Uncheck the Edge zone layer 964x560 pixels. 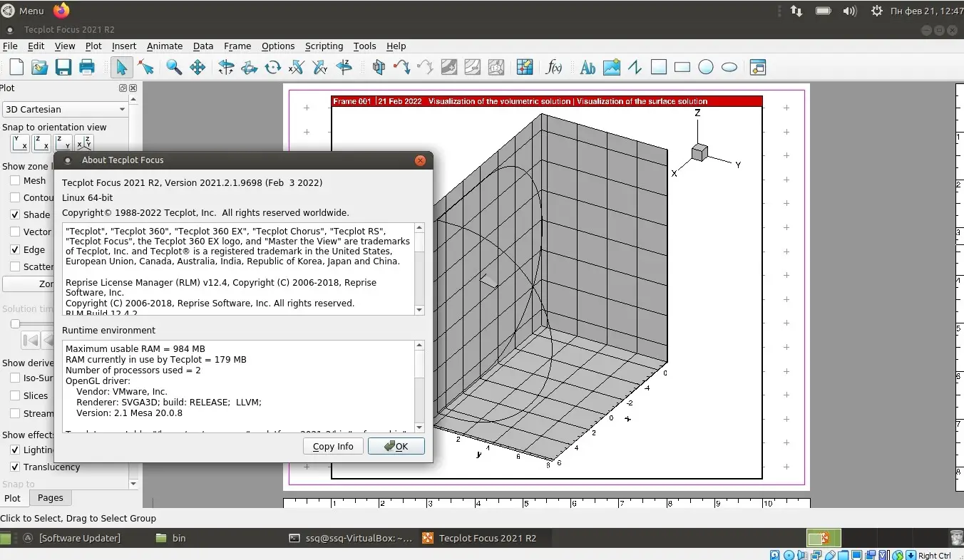pos(15,249)
